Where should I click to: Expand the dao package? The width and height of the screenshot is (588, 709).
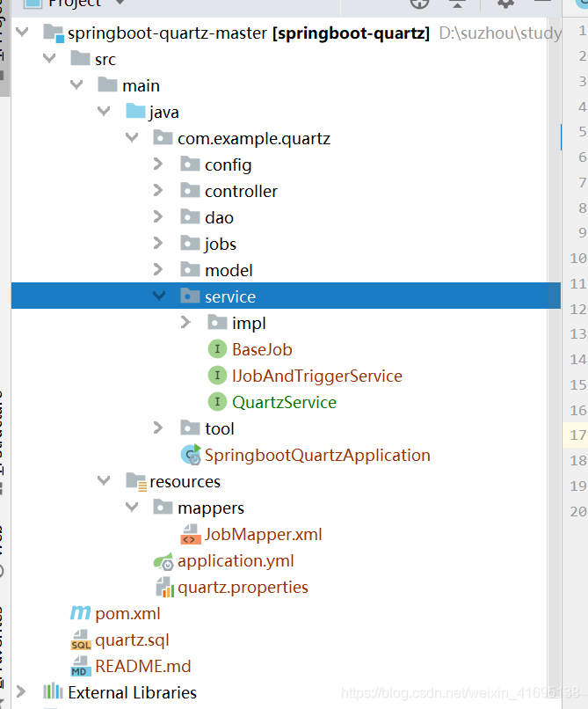click(158, 216)
